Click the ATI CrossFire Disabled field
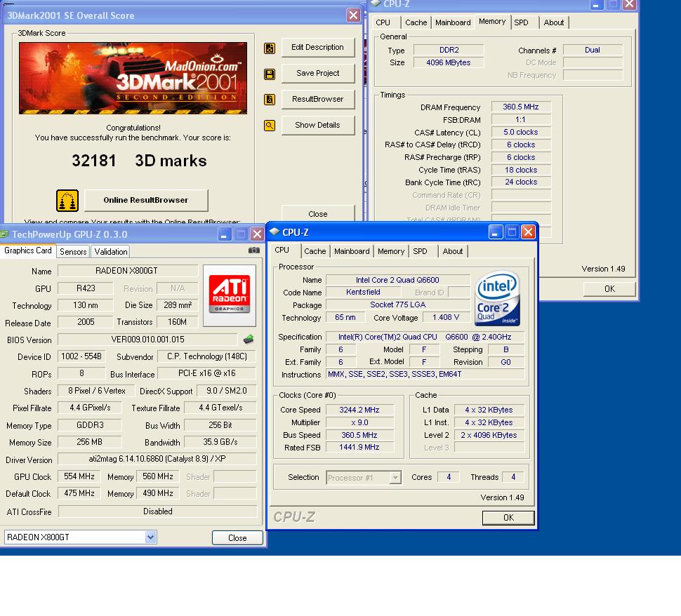681x616 pixels. click(157, 511)
